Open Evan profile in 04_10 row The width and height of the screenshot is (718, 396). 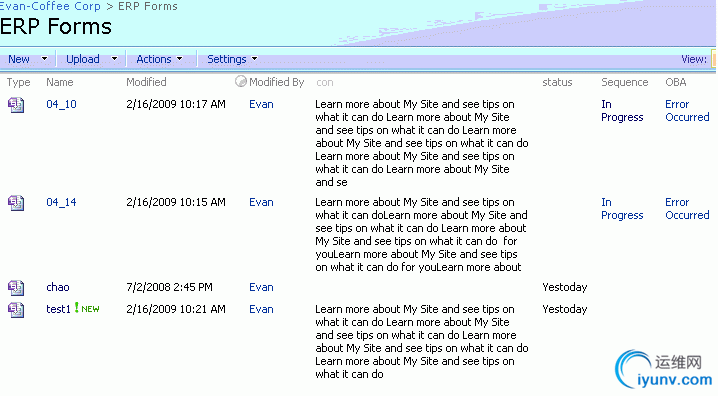pos(261,104)
